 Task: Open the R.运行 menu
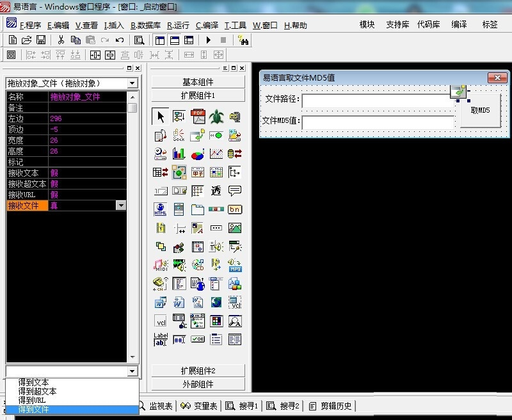pyautogui.click(x=178, y=26)
